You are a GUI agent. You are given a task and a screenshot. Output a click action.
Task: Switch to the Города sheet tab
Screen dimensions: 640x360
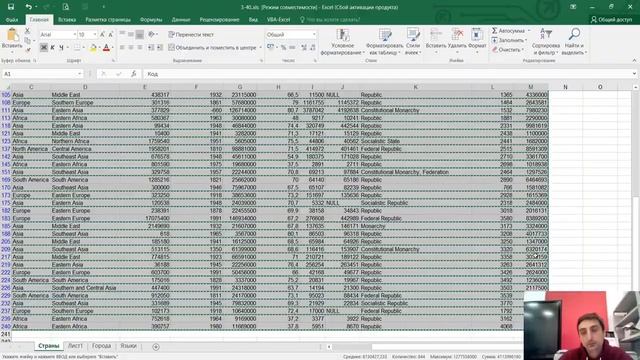click(102, 346)
